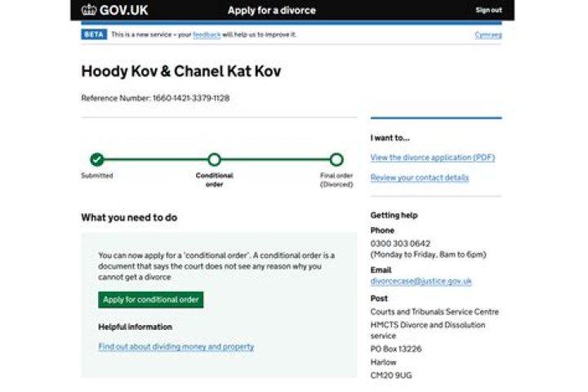
Task: Switch language to Cymraeg
Action: tap(488, 34)
